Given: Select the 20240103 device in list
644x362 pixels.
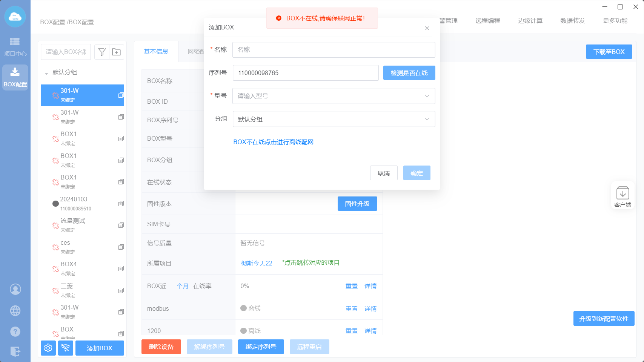Looking at the screenshot, I should [x=74, y=203].
